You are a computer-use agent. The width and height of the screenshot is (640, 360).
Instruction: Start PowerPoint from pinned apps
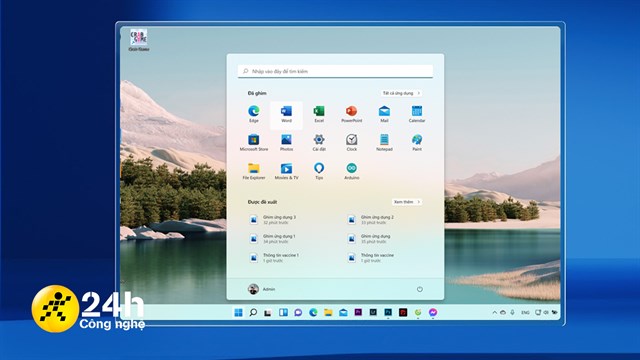coord(351,114)
